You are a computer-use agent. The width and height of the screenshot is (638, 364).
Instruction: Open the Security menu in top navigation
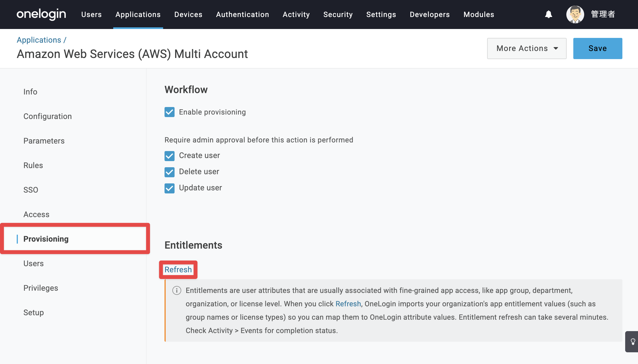[x=338, y=14]
